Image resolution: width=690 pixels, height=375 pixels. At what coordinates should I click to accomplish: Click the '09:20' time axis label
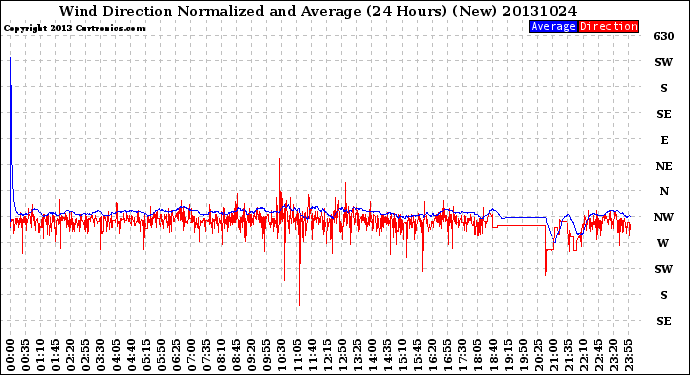pyautogui.click(x=252, y=355)
